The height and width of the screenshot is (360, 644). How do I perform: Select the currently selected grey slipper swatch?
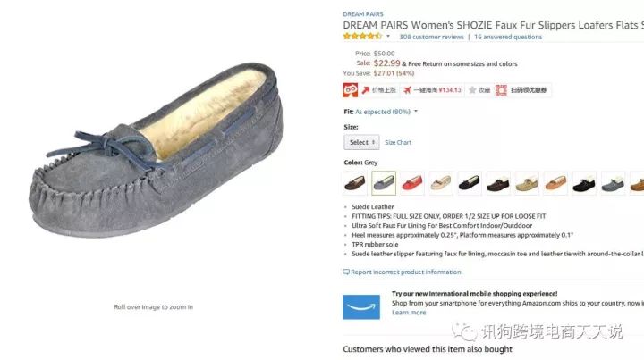tap(384, 183)
